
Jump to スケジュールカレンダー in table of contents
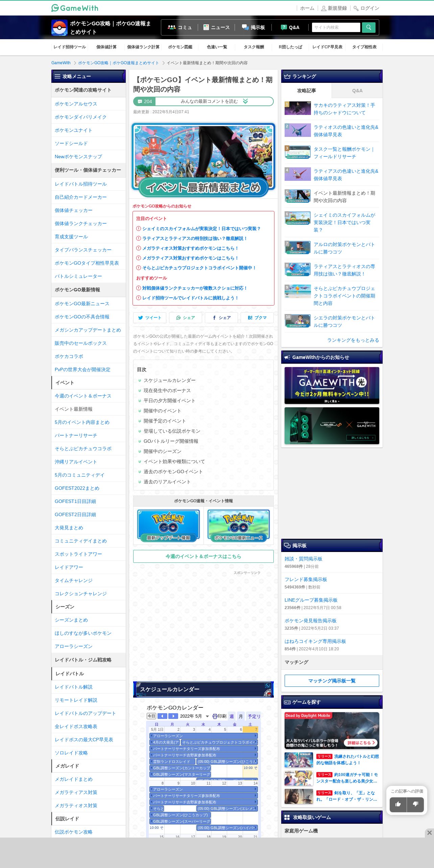tap(170, 380)
